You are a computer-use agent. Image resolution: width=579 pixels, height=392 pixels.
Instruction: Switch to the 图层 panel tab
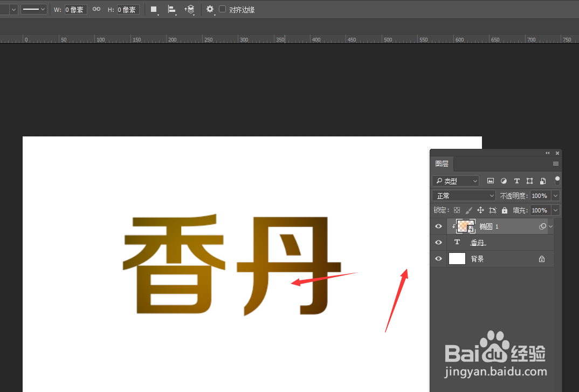pos(442,163)
